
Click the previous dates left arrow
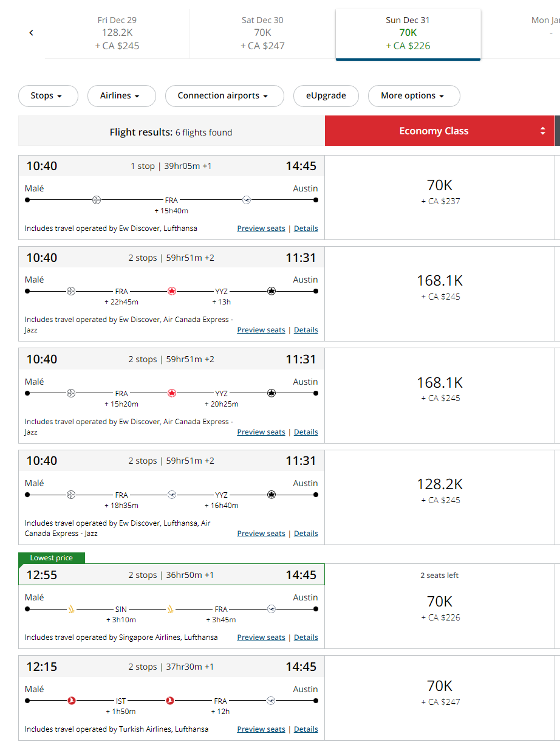tap(32, 33)
